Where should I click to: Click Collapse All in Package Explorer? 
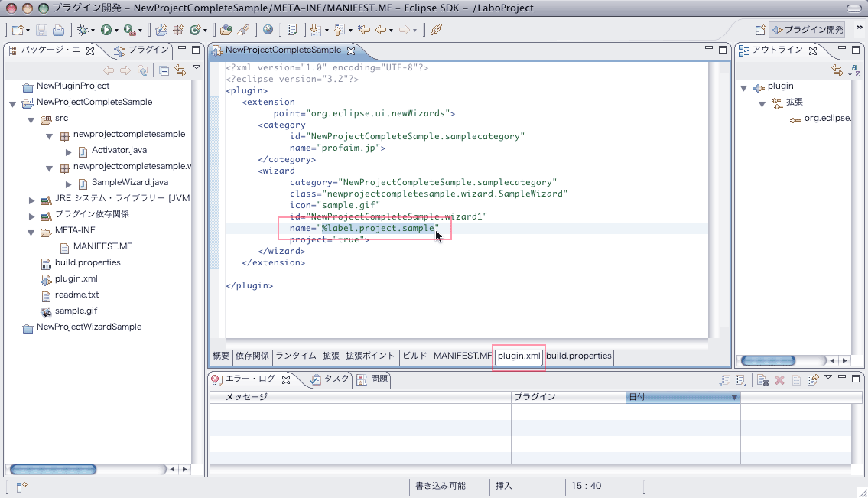(164, 70)
